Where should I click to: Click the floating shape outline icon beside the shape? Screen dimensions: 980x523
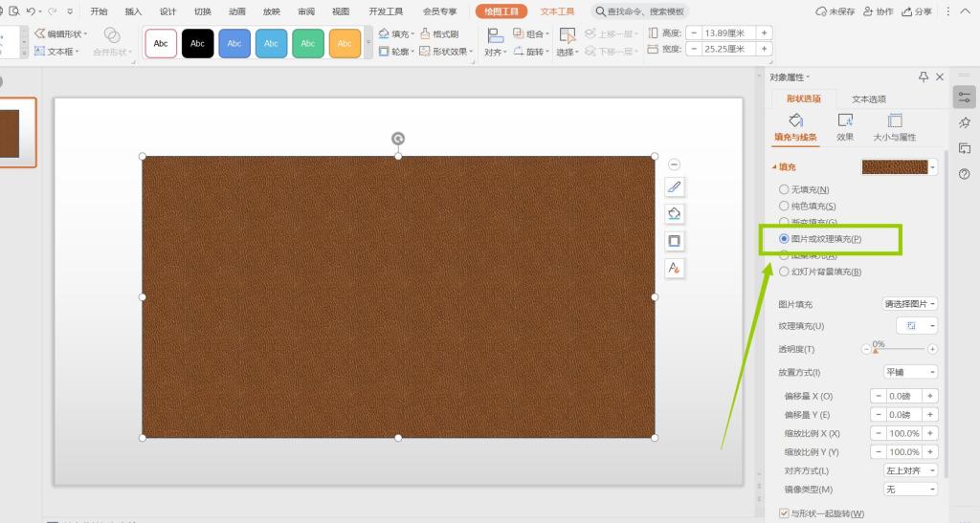[675, 241]
